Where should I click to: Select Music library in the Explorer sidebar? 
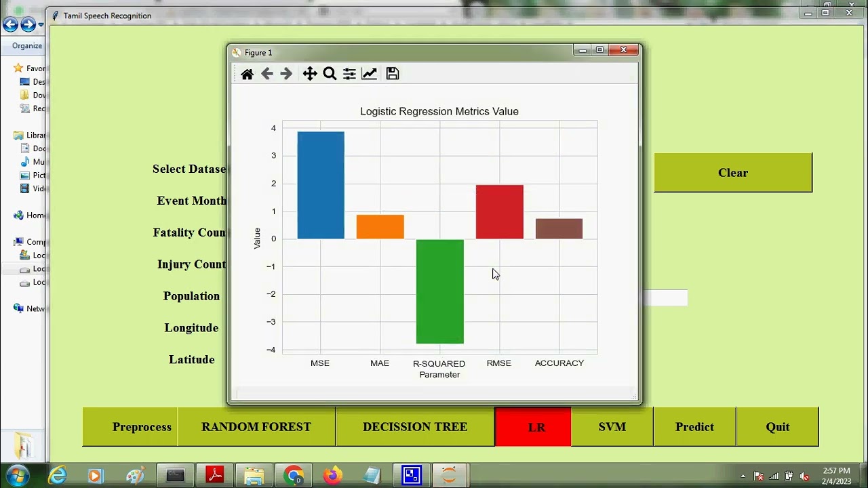point(33,162)
